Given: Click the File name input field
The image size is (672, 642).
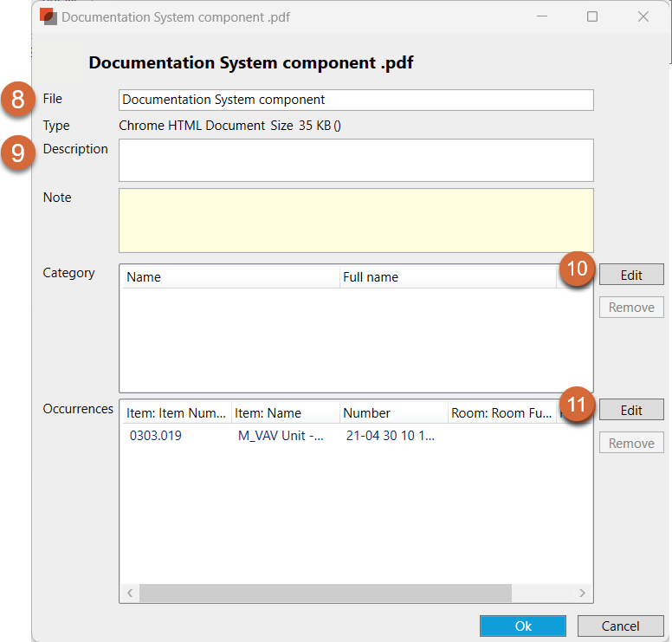Looking at the screenshot, I should pos(356,100).
